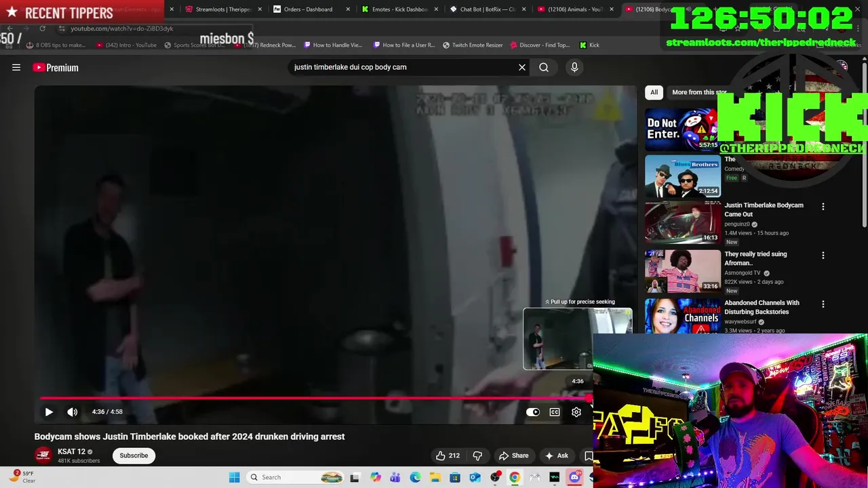Viewport: 868px width, 488px height.
Task: Open Microsoft Teams from the taskbar
Action: [x=395, y=477]
